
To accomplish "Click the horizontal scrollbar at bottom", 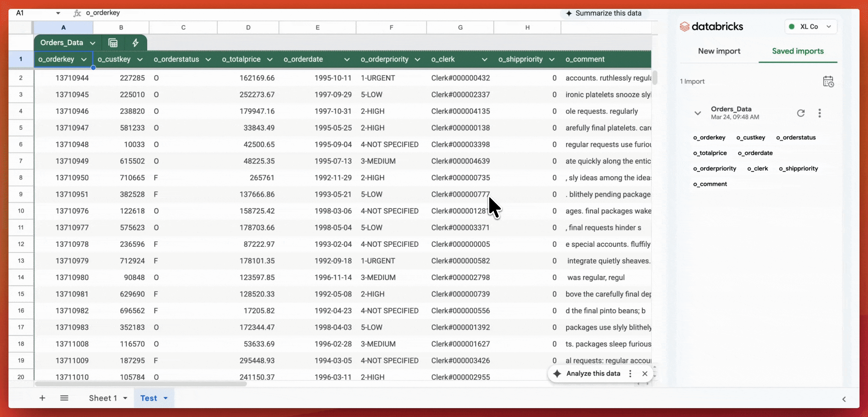I will 141,384.
